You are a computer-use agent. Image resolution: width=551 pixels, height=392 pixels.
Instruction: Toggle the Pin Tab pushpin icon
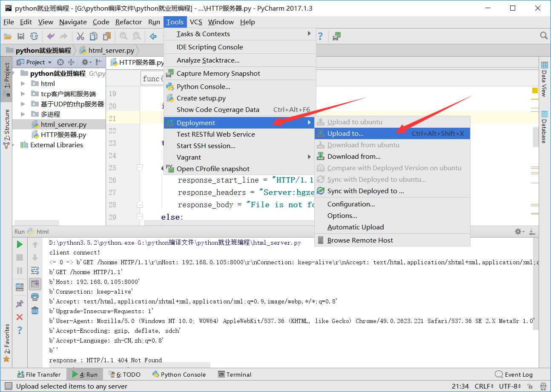(x=20, y=304)
